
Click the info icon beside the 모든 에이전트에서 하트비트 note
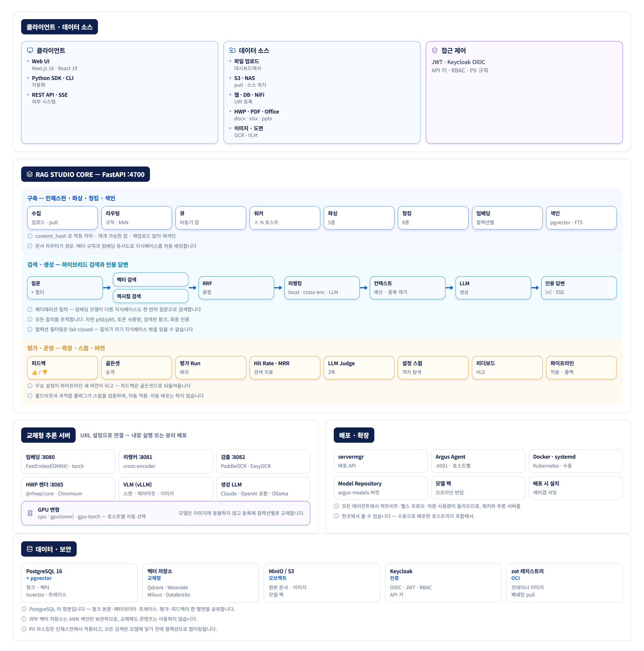(336, 506)
